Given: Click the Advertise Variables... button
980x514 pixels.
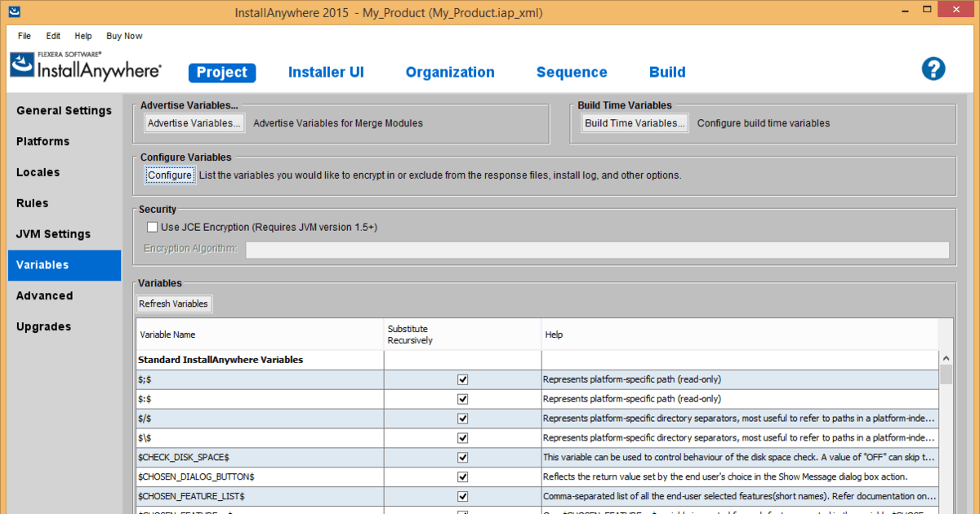Looking at the screenshot, I should [x=194, y=123].
